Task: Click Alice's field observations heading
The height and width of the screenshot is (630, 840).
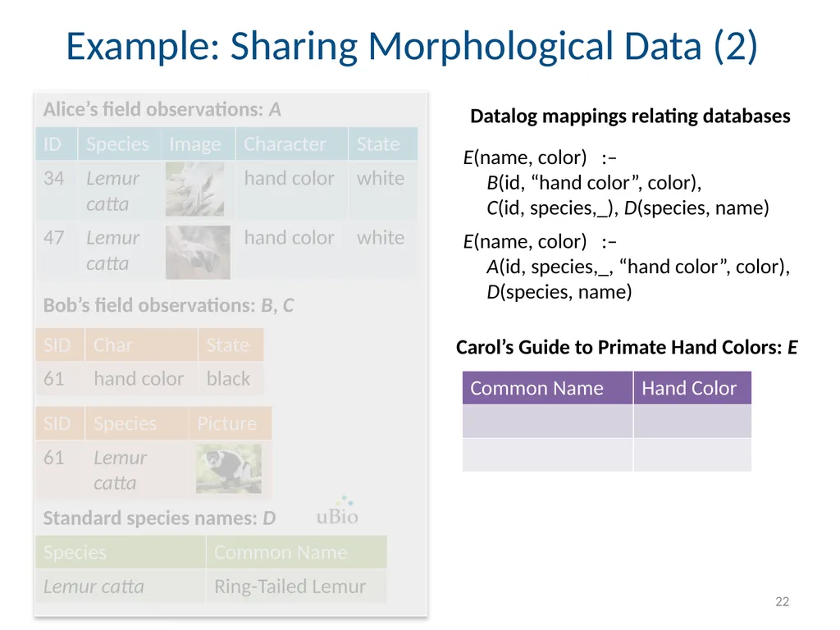Action: click(162, 109)
